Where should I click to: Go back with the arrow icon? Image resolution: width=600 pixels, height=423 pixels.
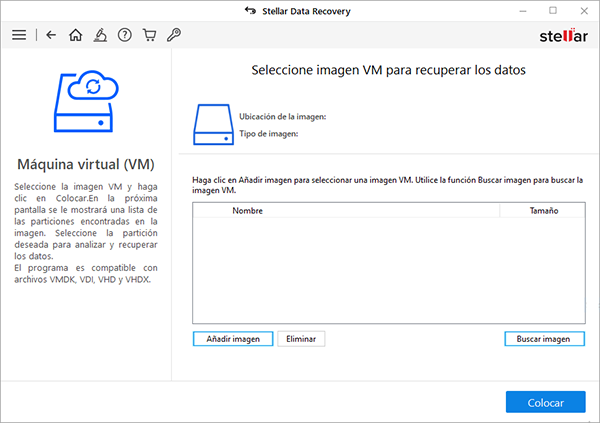[51, 35]
